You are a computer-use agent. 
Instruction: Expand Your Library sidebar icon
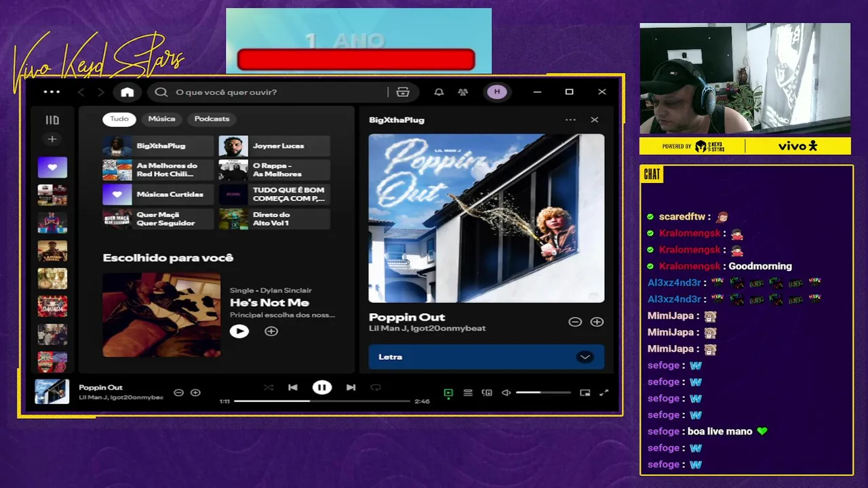[x=52, y=120]
